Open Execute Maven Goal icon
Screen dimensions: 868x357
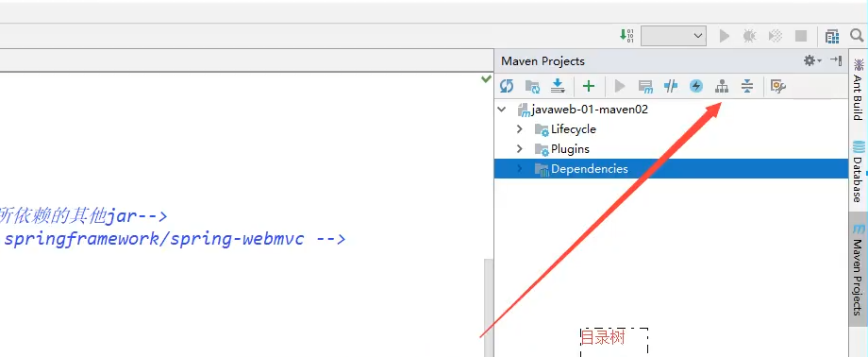pyautogui.click(x=645, y=86)
